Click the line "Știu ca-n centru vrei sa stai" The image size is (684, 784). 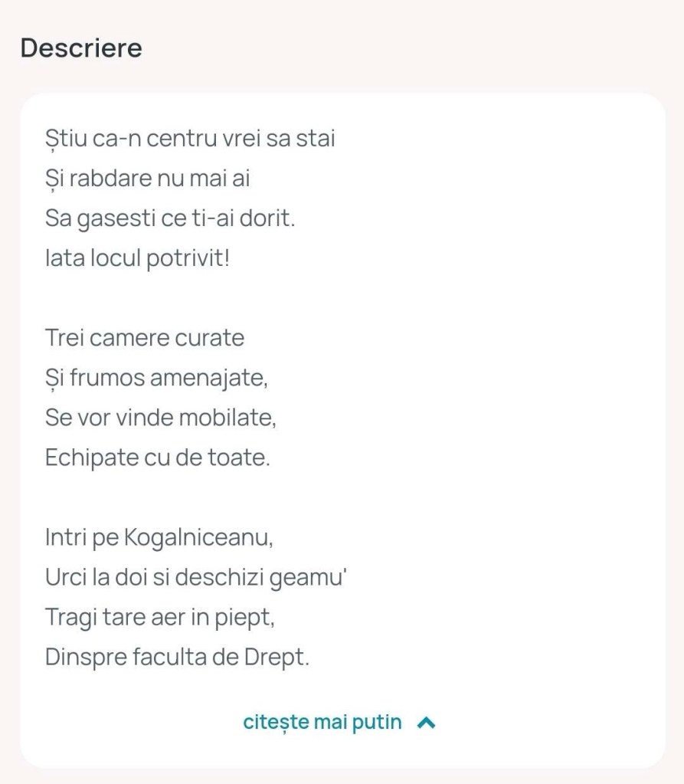coord(190,139)
